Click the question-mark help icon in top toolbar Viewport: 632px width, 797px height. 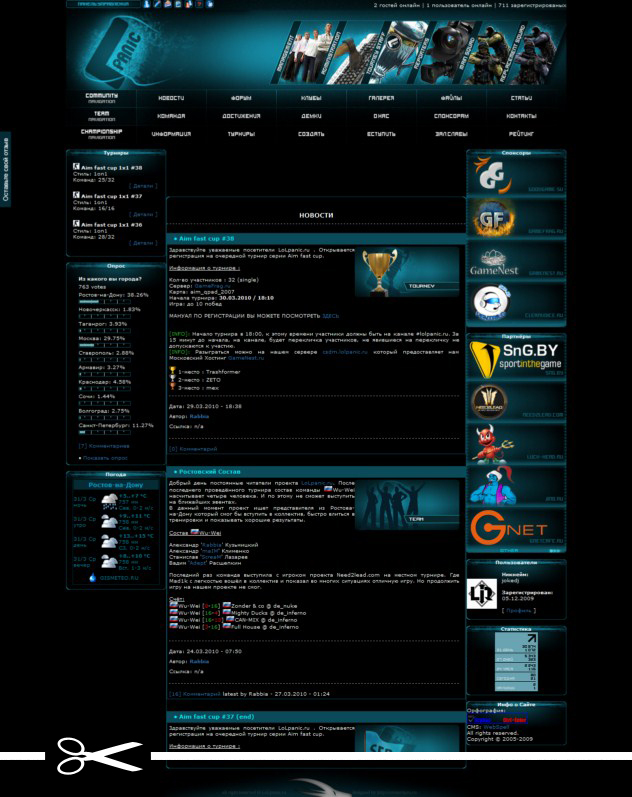click(199, 4)
